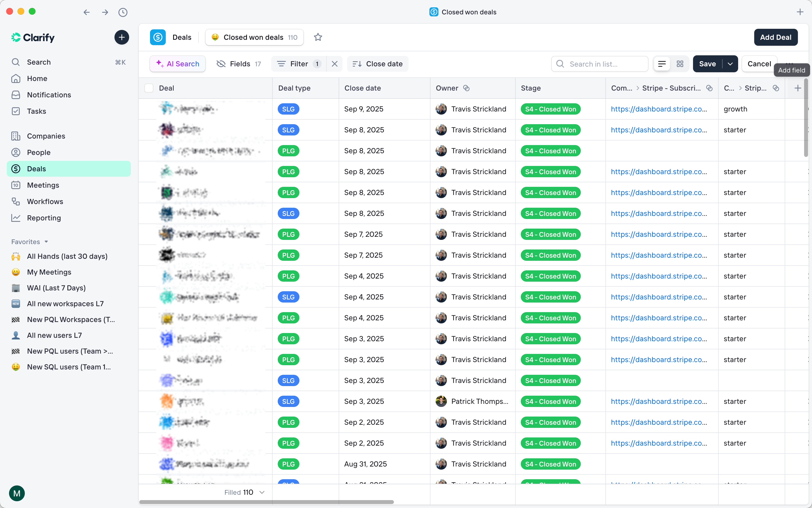
Task: Open Meetings in sidebar
Action: (69, 185)
